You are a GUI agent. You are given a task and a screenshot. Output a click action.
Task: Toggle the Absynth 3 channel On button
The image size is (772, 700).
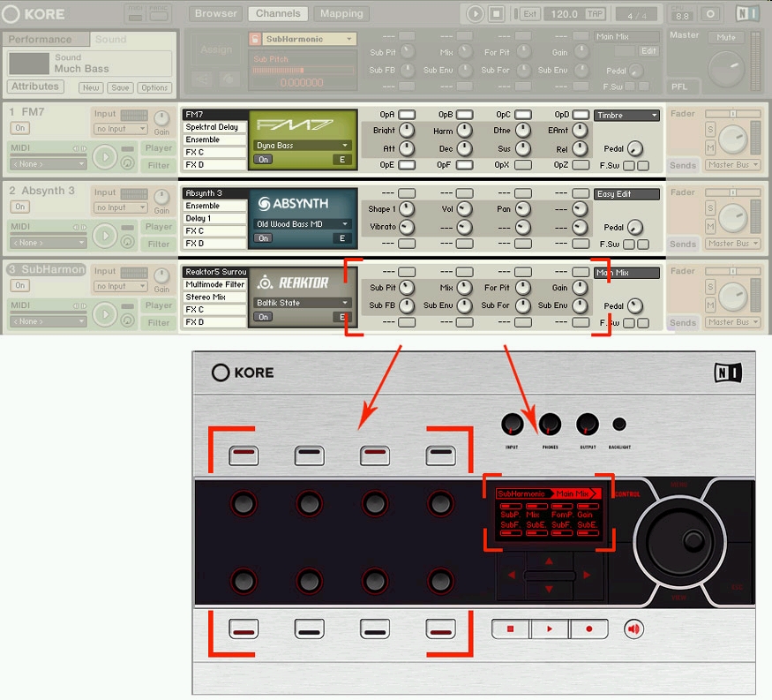point(19,207)
